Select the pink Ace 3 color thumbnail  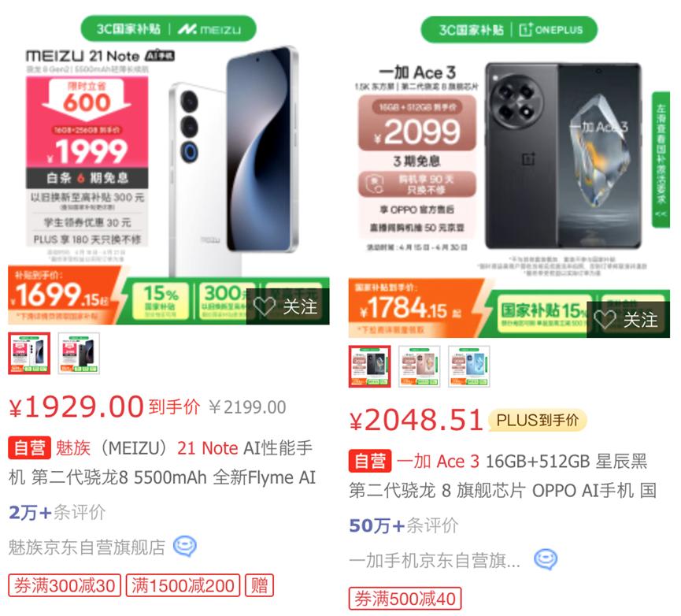click(419, 366)
